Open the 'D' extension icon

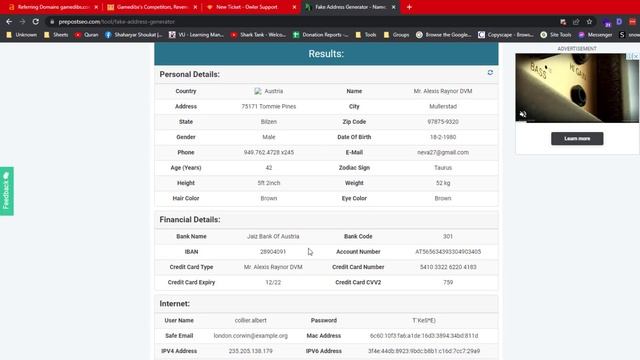[x=619, y=22]
